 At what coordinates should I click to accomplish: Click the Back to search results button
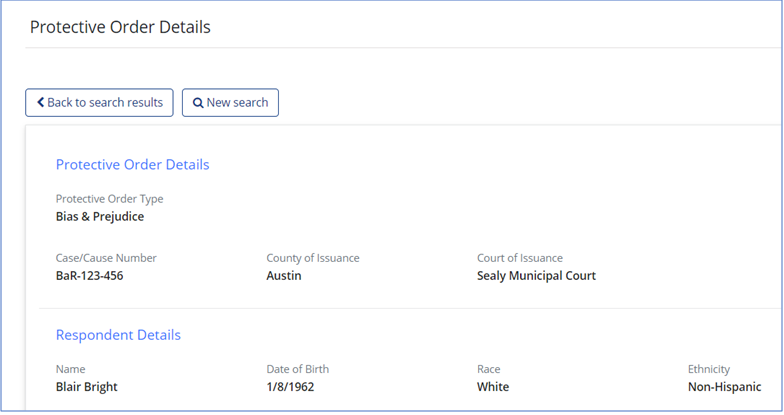tap(100, 102)
